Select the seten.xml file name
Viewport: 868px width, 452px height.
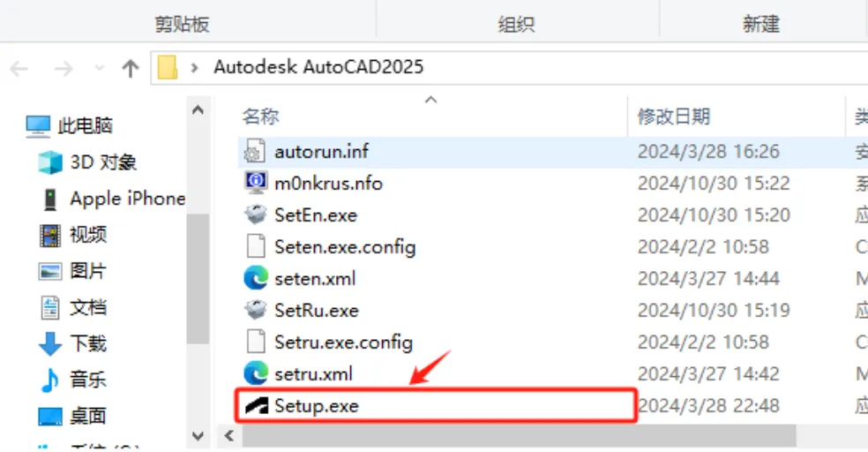[315, 279]
